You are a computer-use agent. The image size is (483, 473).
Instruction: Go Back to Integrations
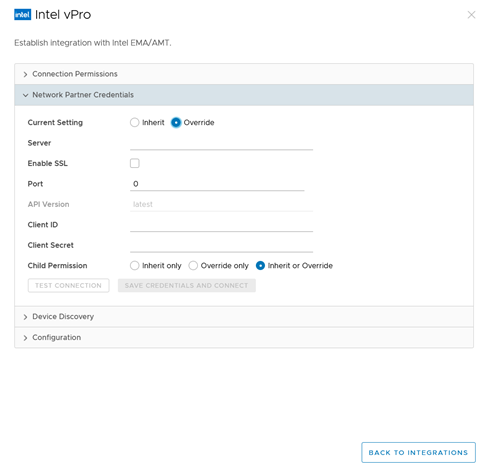click(x=418, y=453)
